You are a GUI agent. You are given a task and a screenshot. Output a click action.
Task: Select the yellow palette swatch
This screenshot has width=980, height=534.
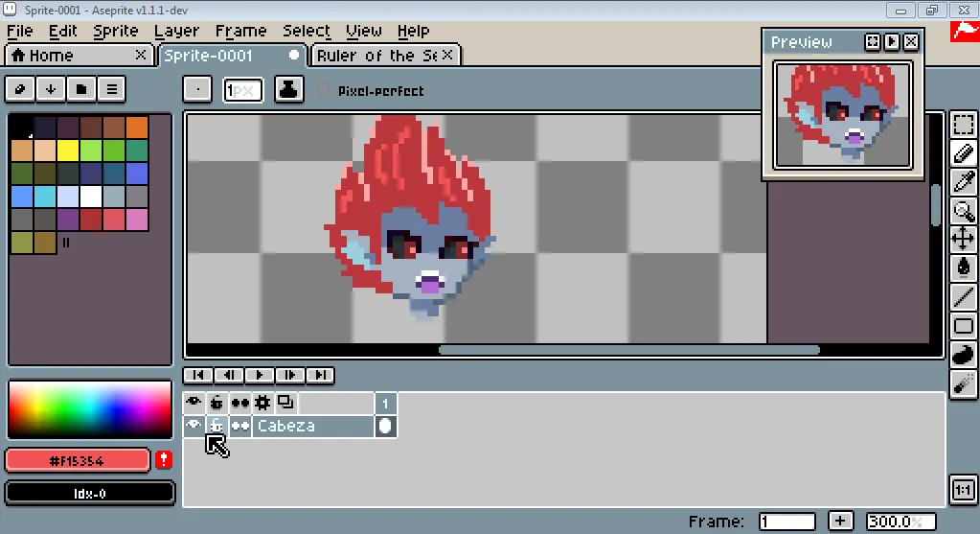coord(67,151)
